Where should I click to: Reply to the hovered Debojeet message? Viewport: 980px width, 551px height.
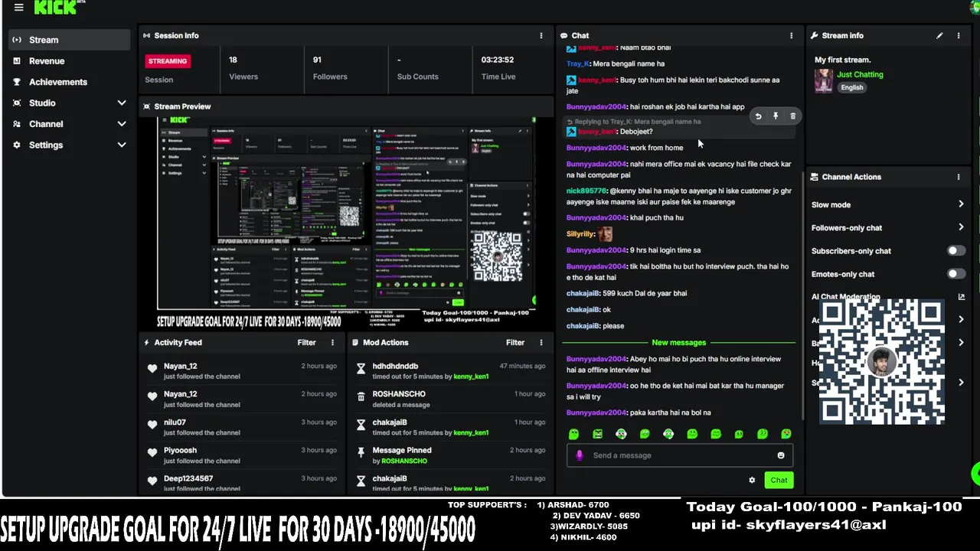[758, 116]
